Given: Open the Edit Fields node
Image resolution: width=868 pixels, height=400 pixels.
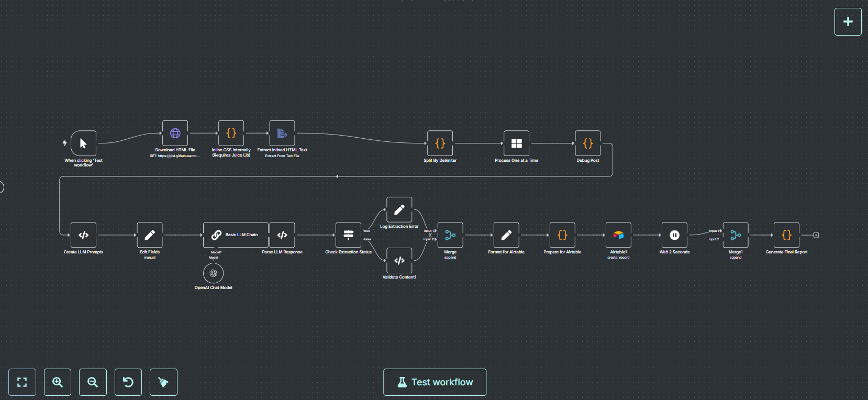Looking at the screenshot, I should coord(150,235).
